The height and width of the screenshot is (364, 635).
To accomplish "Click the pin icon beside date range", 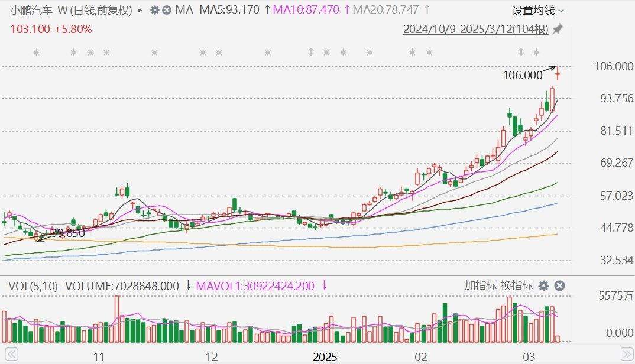I will tap(557, 30).
